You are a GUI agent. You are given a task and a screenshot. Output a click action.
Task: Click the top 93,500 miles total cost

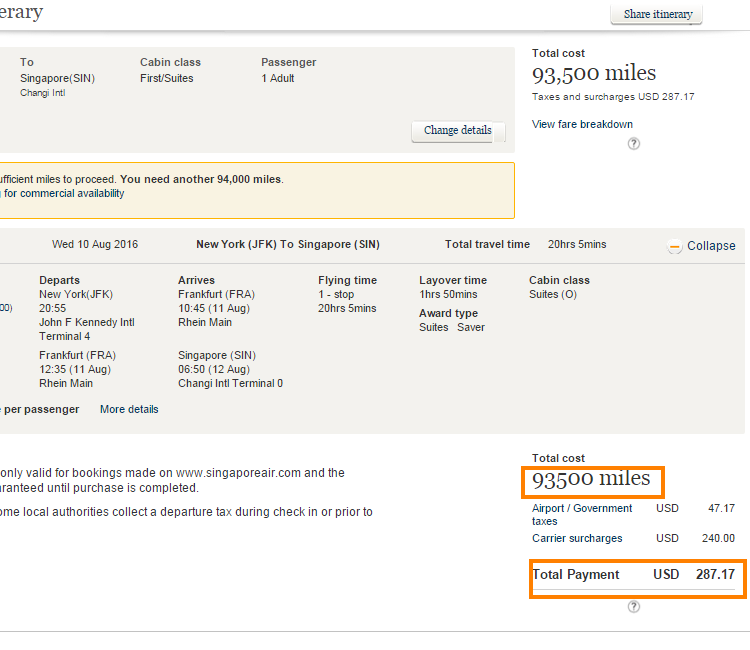(x=594, y=74)
